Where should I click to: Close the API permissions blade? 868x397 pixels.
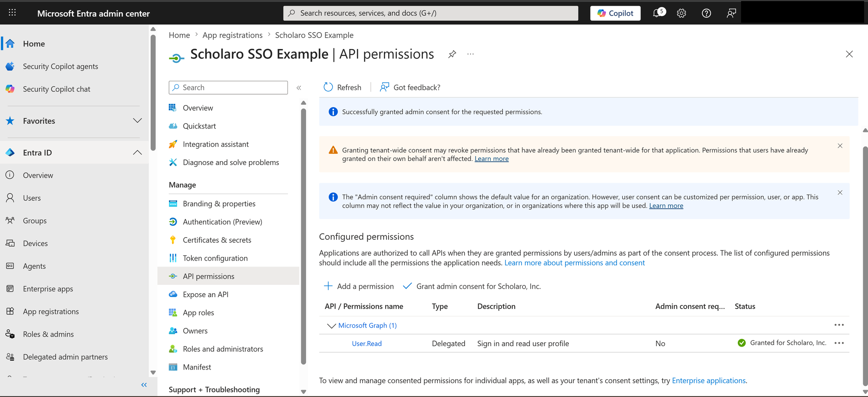click(x=849, y=54)
